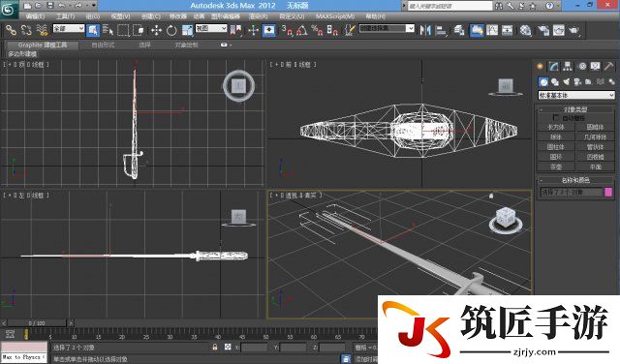
Task: Click the 圆柱体 cylinder button
Action: 556,147
